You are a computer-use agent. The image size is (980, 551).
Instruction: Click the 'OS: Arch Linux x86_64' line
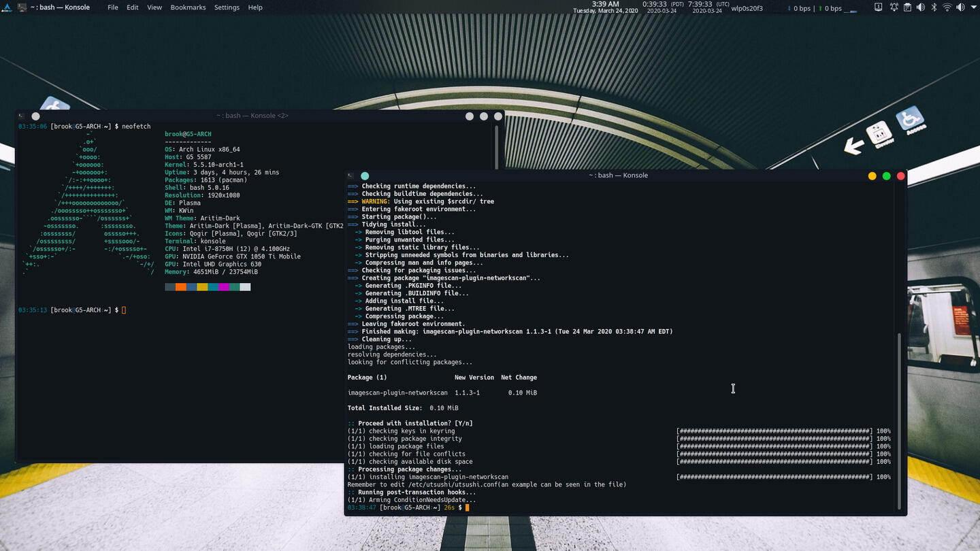(x=202, y=150)
